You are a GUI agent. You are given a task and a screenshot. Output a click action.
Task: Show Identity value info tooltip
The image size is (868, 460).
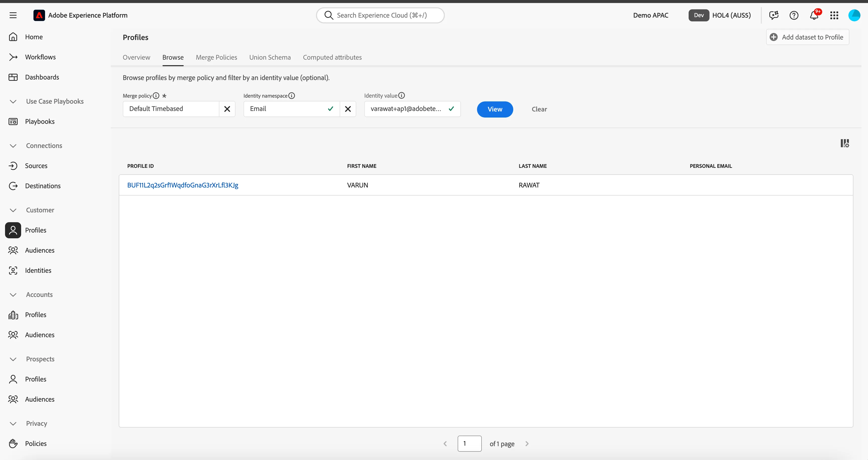402,96
